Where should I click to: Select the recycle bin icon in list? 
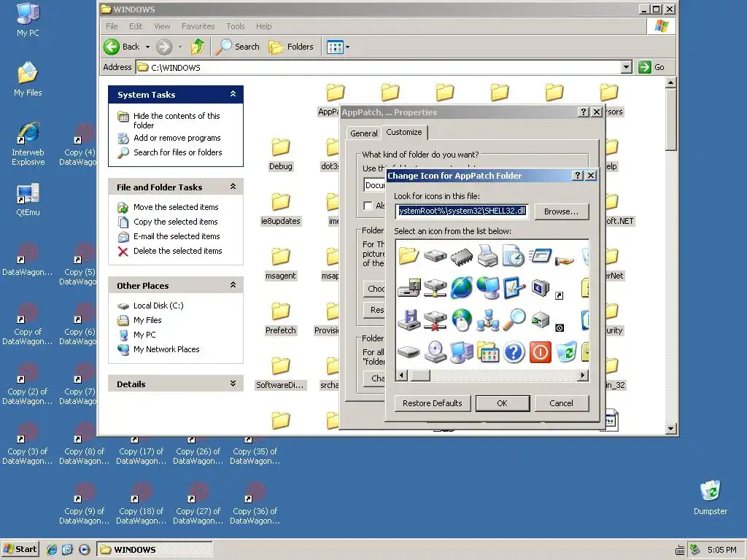[566, 352]
